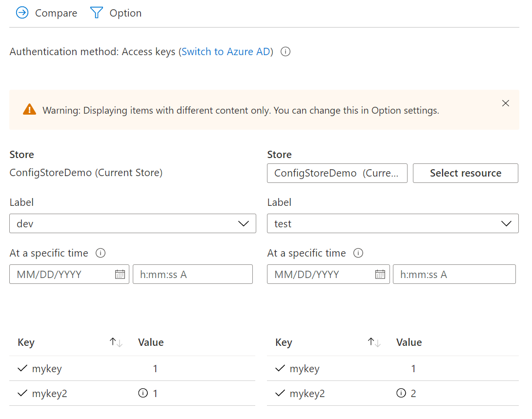This screenshot has height=419, width=532.
Task: Select the Compare menu item
Action: click(46, 13)
